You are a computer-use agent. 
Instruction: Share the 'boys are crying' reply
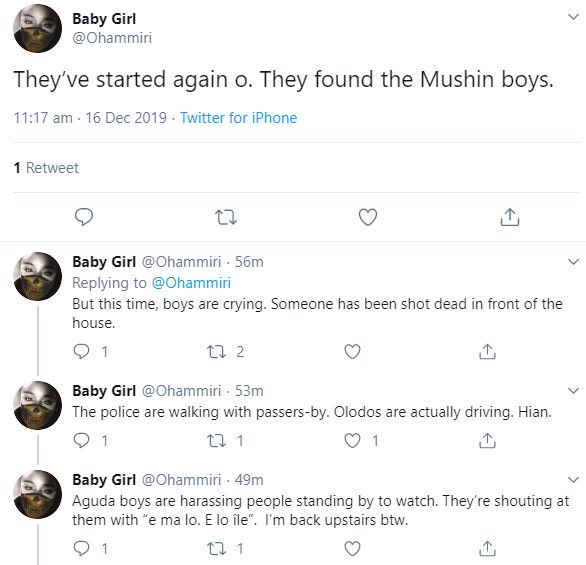(487, 352)
